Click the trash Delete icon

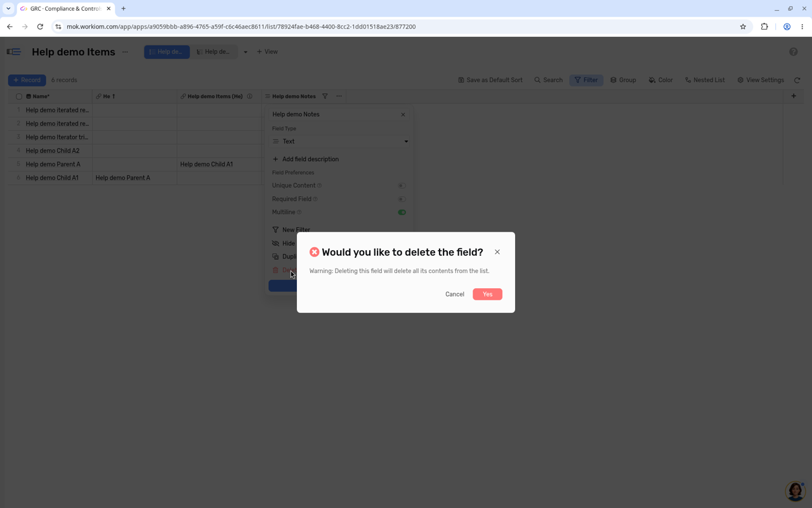(x=275, y=270)
